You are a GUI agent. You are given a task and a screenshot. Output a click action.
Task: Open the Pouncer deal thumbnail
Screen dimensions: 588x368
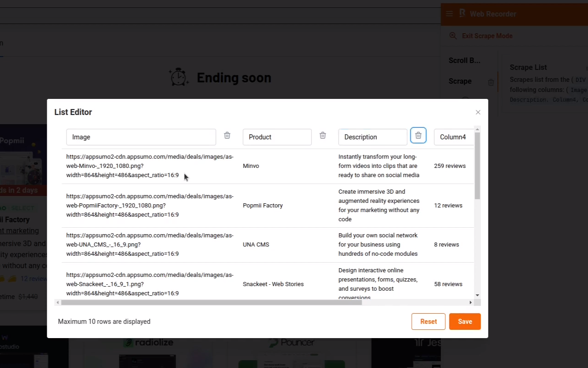pyautogui.click(x=292, y=353)
